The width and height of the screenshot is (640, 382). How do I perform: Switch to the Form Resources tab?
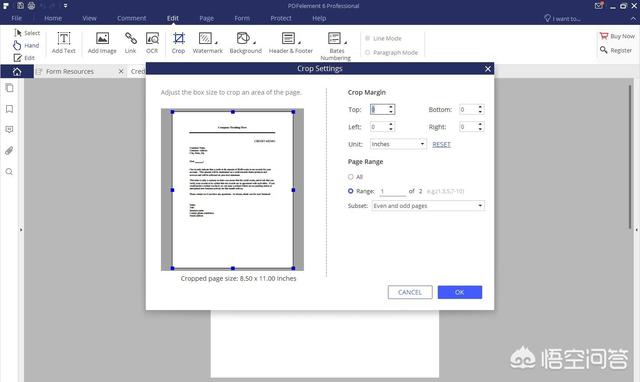click(x=69, y=71)
